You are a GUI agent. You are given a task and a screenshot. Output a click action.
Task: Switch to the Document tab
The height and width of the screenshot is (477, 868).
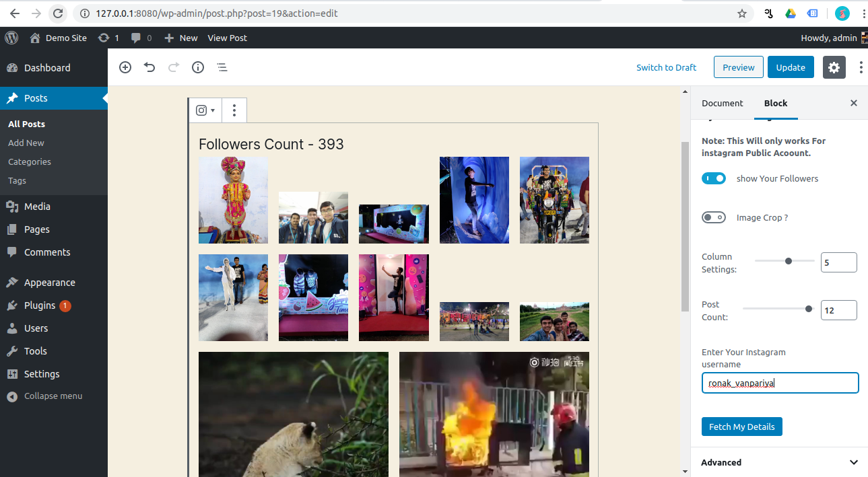[722, 103]
